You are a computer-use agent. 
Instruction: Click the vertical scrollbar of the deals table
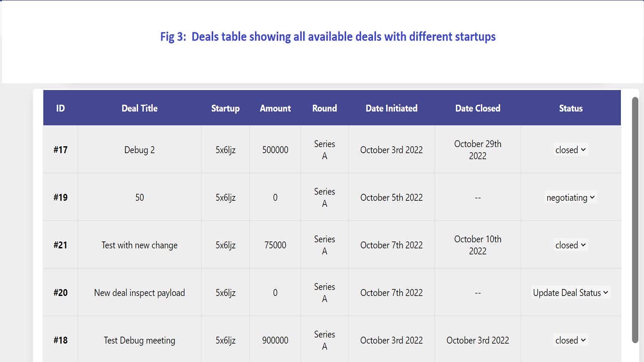point(635,220)
